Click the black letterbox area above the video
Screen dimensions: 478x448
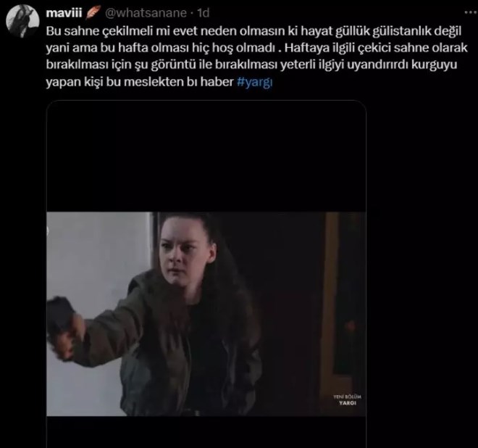coord(206,157)
